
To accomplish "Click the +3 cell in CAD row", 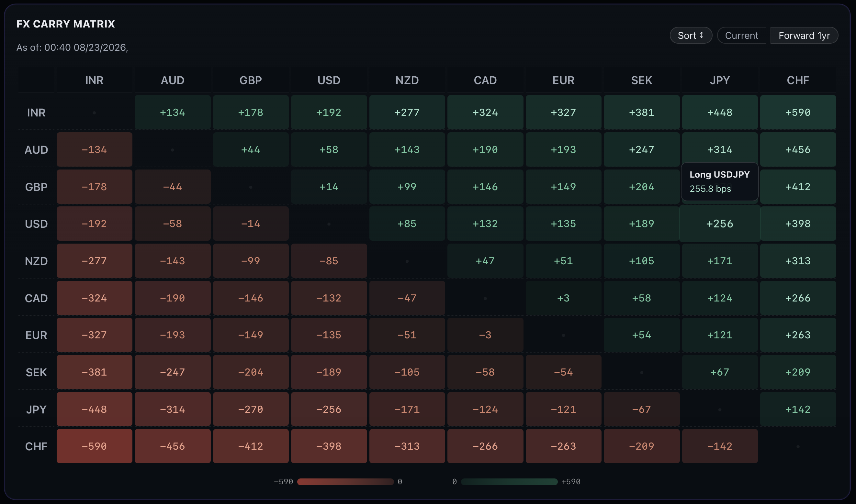I will coord(563,298).
